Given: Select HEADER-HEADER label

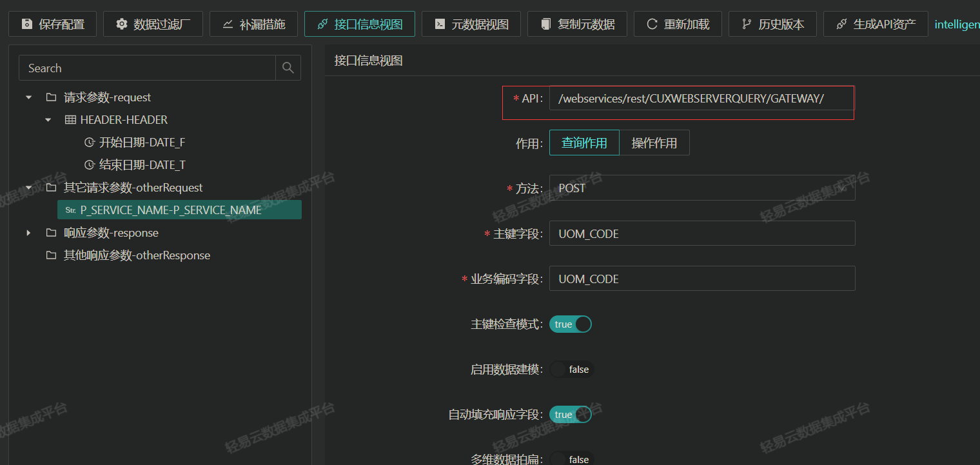Looking at the screenshot, I should (124, 120).
